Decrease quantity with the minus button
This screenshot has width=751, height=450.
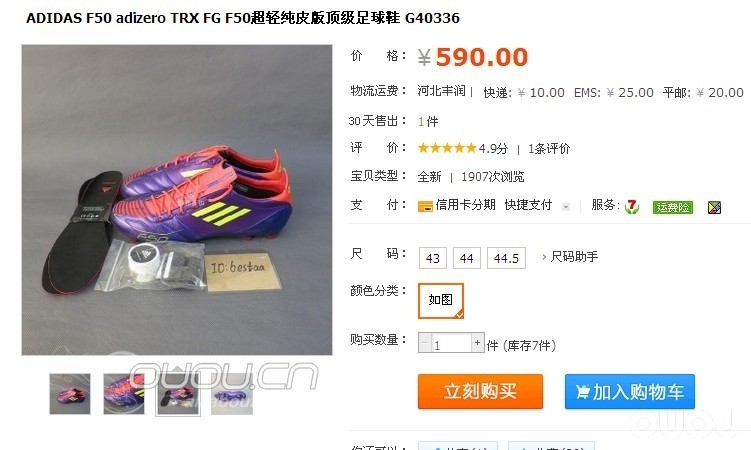pyautogui.click(x=424, y=343)
